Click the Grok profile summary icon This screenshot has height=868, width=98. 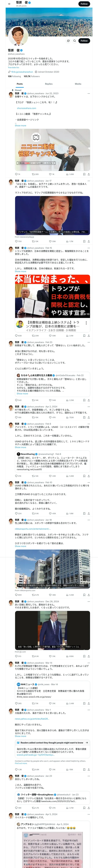(68, 41)
